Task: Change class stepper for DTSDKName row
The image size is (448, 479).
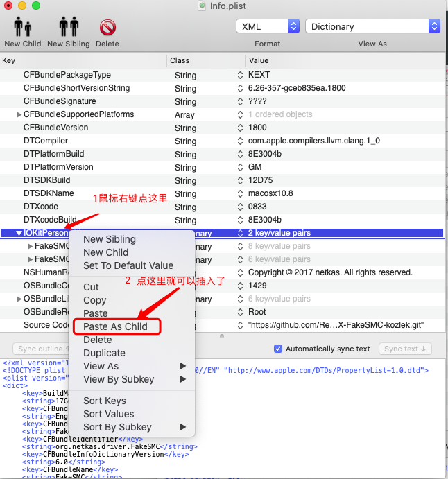Action: pos(240,193)
